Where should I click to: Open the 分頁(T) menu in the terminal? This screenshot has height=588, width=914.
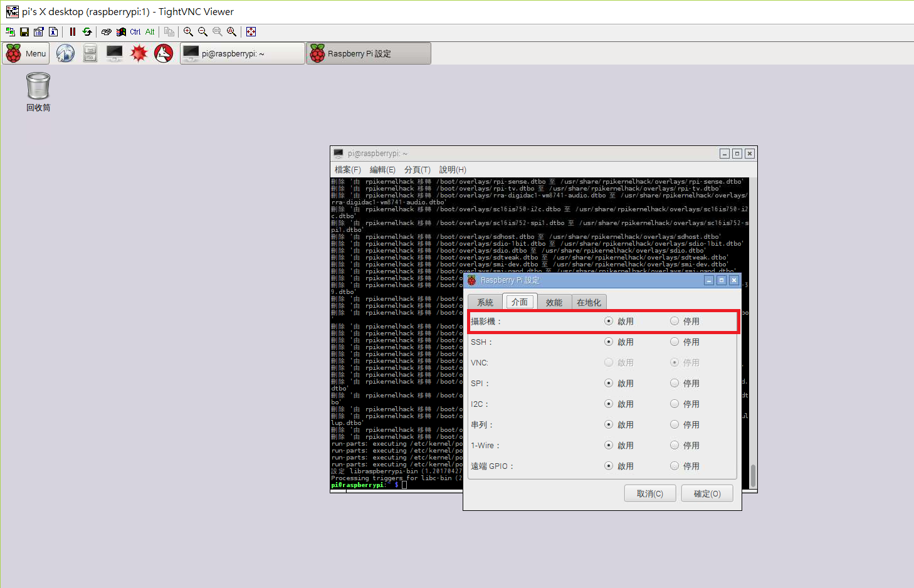(x=418, y=170)
